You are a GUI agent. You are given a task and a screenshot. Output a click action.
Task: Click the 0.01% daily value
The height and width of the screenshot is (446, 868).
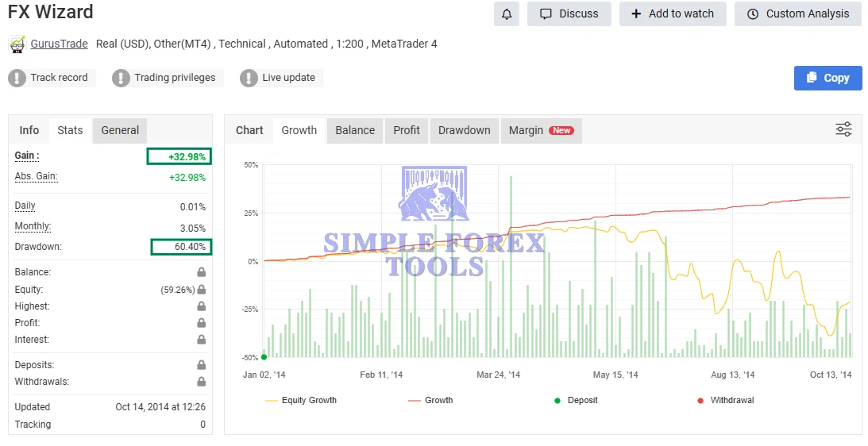[x=193, y=207]
